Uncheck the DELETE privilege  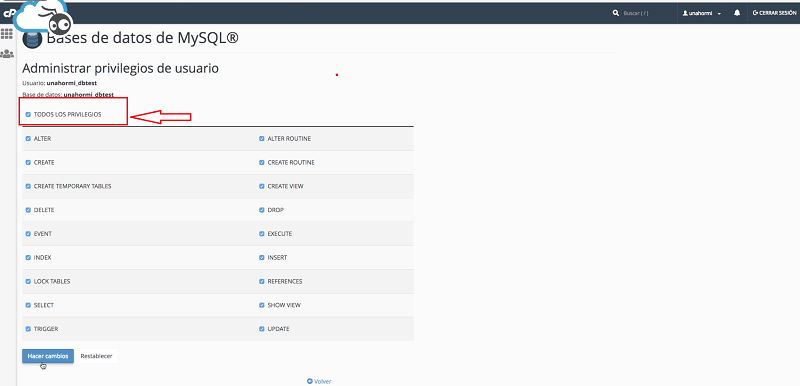(29, 210)
